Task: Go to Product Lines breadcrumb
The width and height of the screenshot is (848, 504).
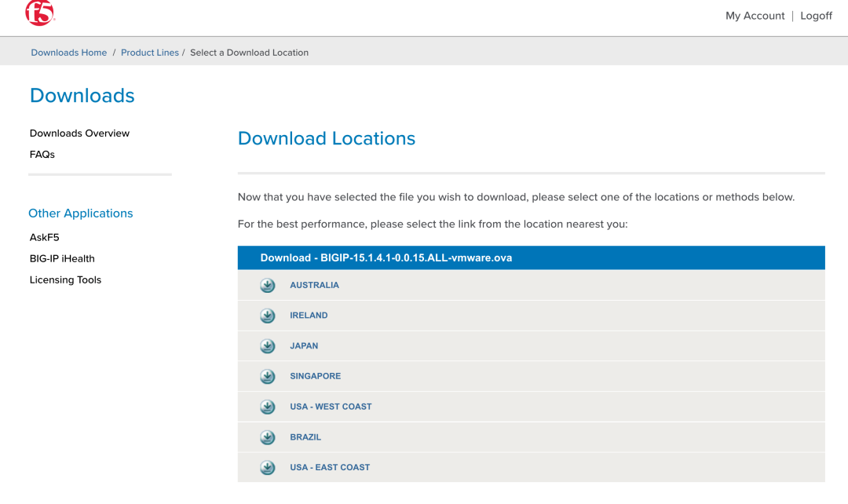Action: (150, 53)
